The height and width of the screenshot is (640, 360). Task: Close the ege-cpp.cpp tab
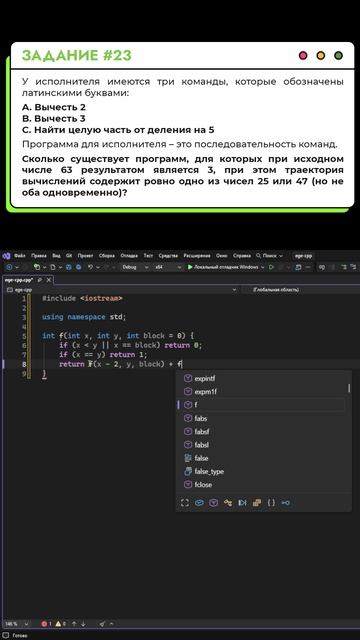click(49, 280)
